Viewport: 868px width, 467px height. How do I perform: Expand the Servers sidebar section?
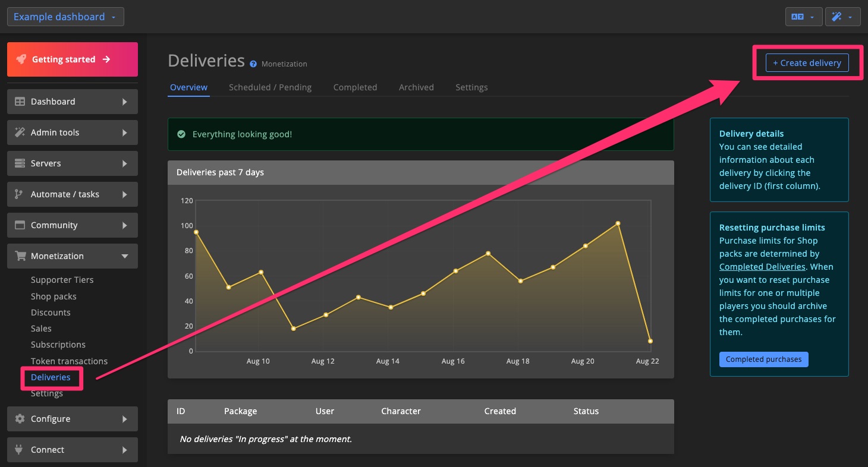click(x=73, y=163)
